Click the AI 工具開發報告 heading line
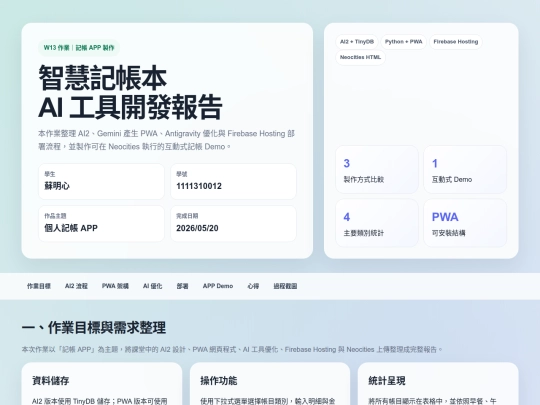Viewport: 540px width, 405px height. [130, 107]
